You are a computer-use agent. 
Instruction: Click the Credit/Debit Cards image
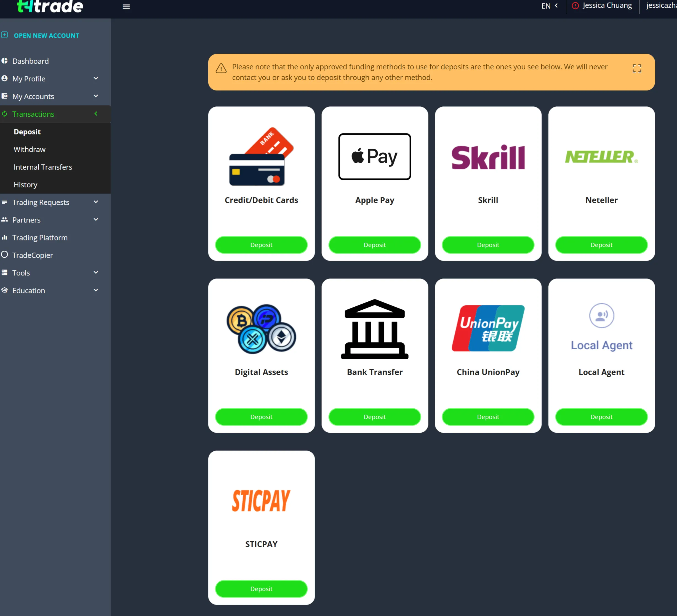261,156
